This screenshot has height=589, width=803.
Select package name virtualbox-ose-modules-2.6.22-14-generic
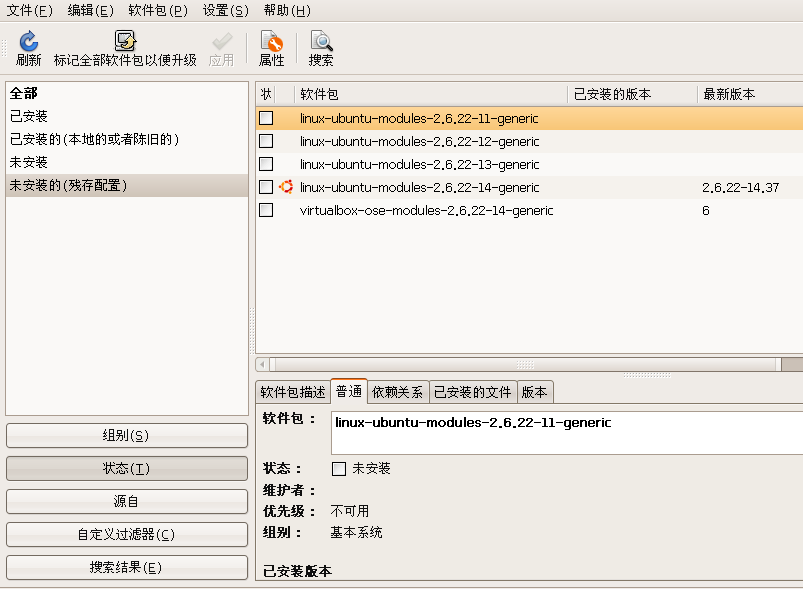tap(427, 211)
